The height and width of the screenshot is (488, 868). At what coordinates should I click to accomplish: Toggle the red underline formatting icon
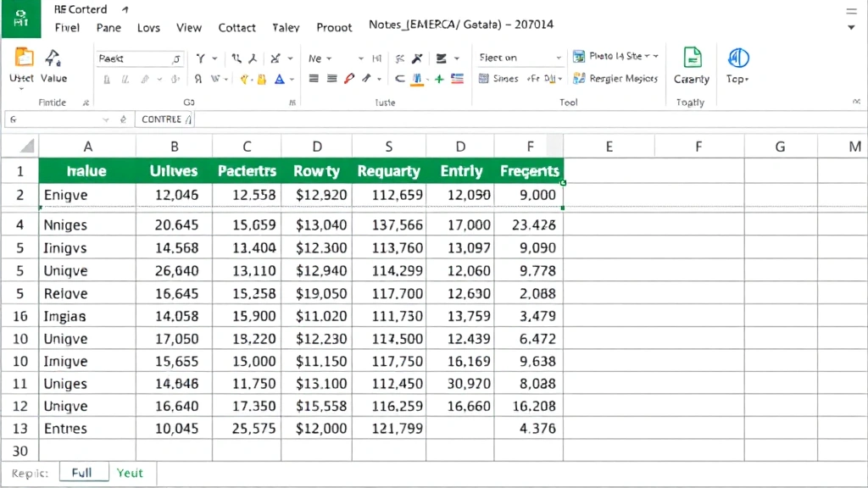349,79
